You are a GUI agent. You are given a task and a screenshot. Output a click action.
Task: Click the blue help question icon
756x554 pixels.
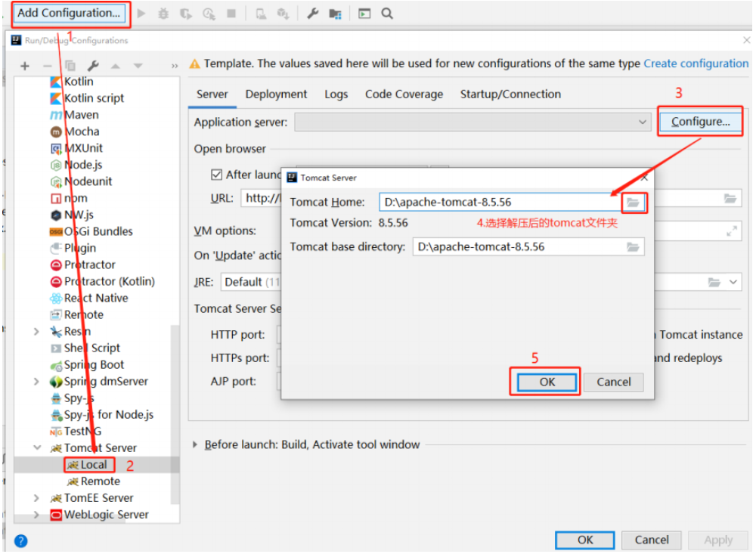20,541
